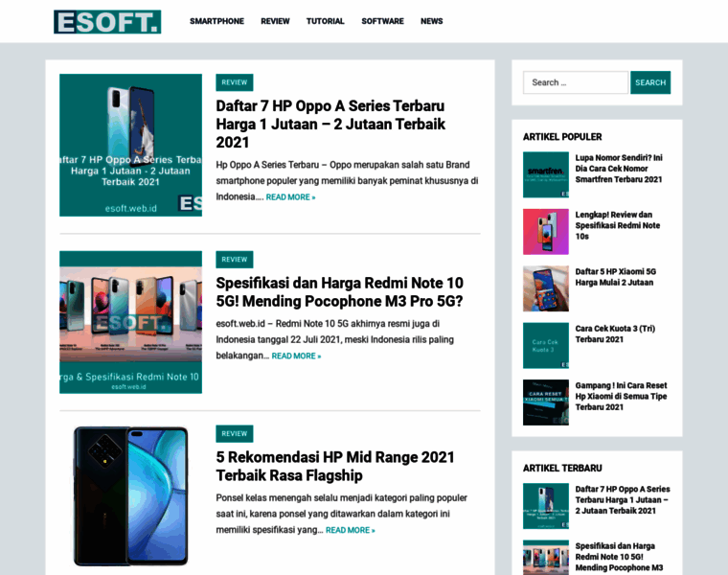Click the 'Ponsel kelas menengah' excerpt text
The height and width of the screenshot is (575, 728).
click(341, 514)
